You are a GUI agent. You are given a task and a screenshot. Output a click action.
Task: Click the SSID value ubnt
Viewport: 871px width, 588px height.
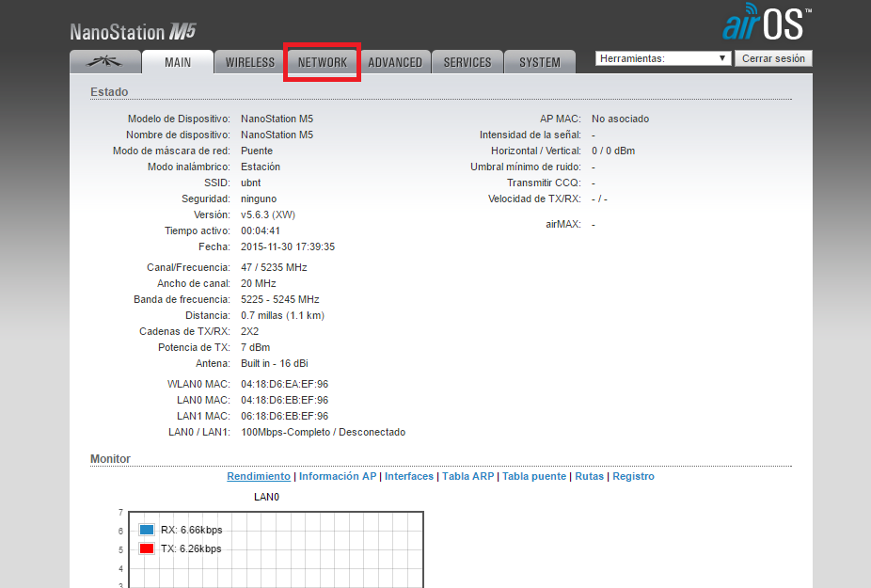[x=250, y=183]
